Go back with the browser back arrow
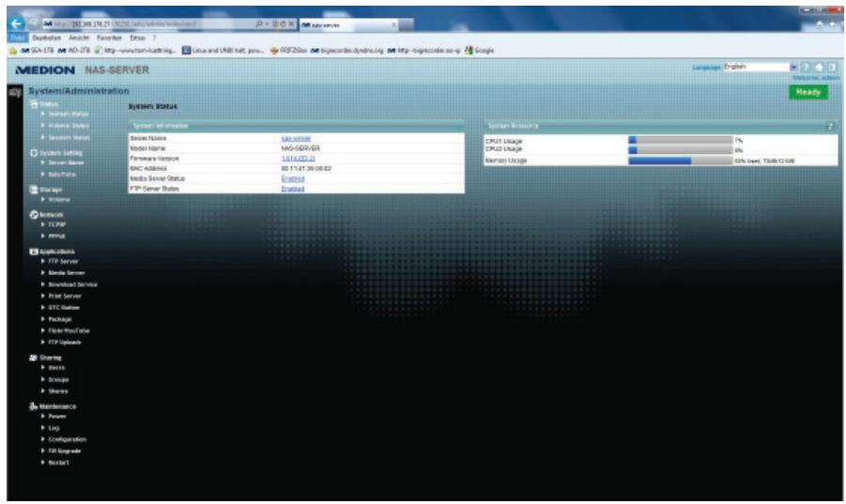This screenshot has width=846, height=504. click(x=17, y=23)
